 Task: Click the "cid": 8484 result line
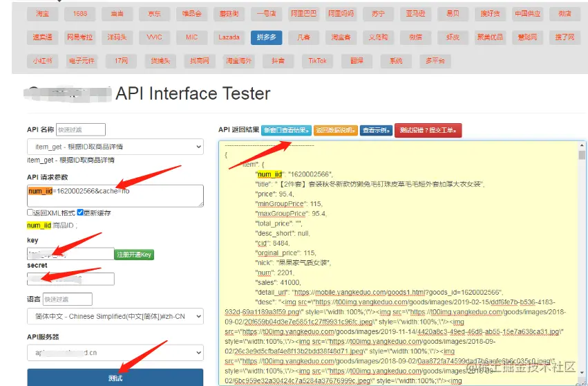273,243
